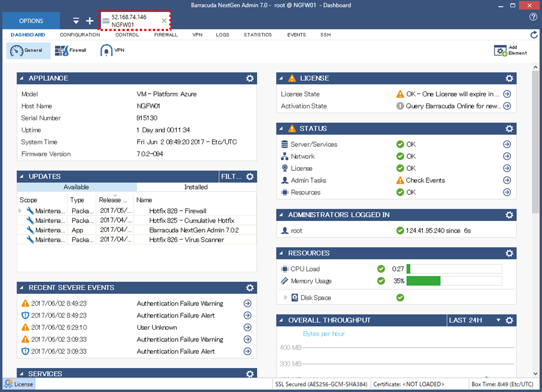Open STATUS panel settings gear

click(x=509, y=128)
